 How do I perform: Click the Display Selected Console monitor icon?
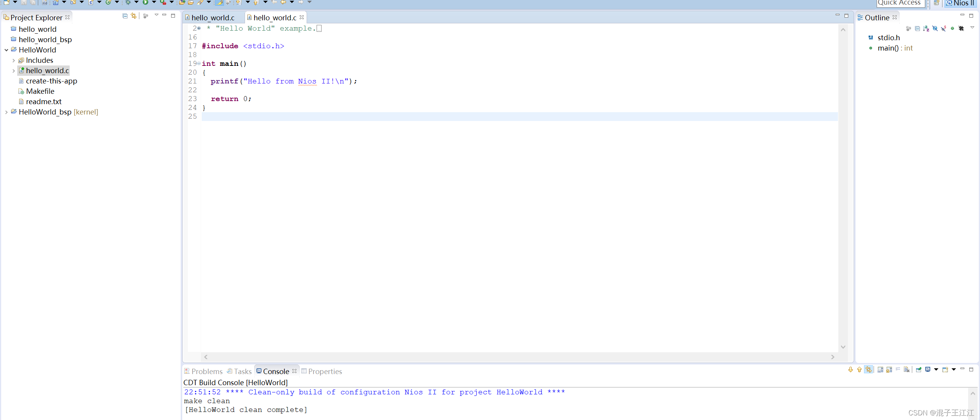tap(928, 369)
